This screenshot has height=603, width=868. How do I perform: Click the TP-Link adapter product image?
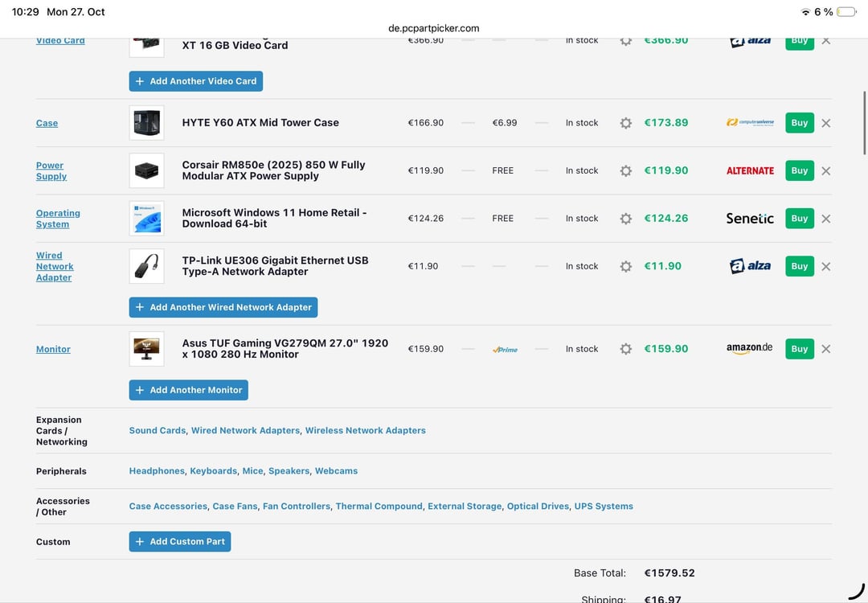146,266
